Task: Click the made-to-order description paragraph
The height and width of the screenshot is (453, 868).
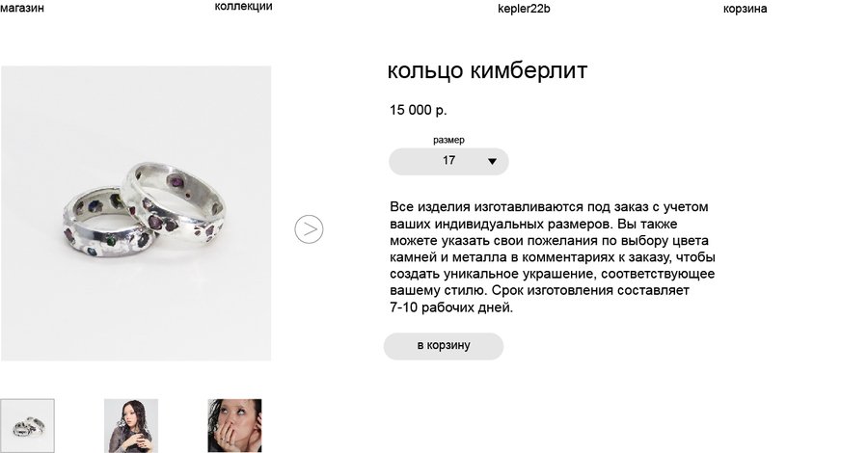Action: (x=553, y=257)
